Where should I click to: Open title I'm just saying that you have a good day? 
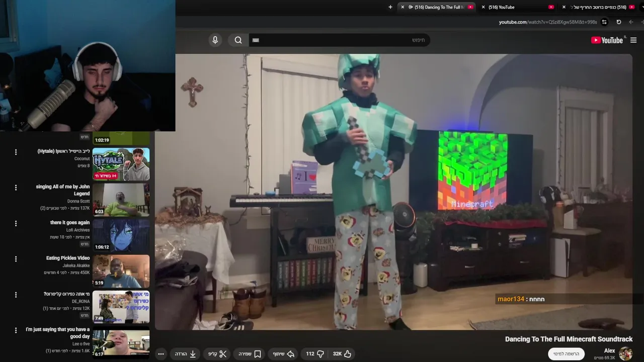tap(58, 333)
